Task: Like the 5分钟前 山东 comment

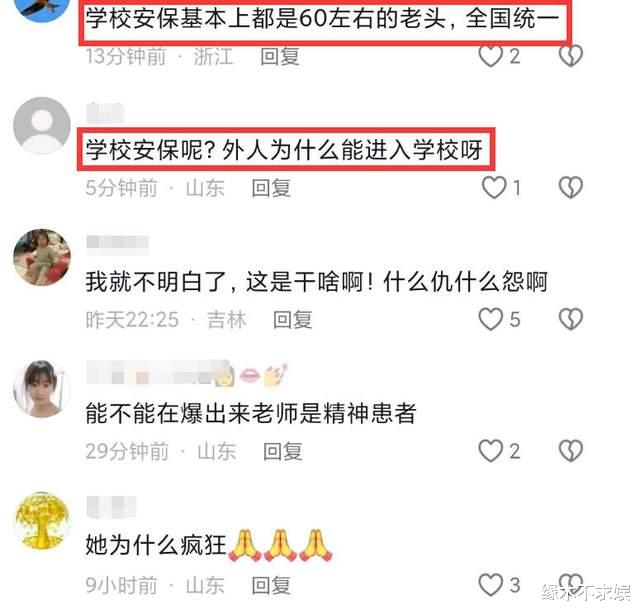Action: pos(494,187)
